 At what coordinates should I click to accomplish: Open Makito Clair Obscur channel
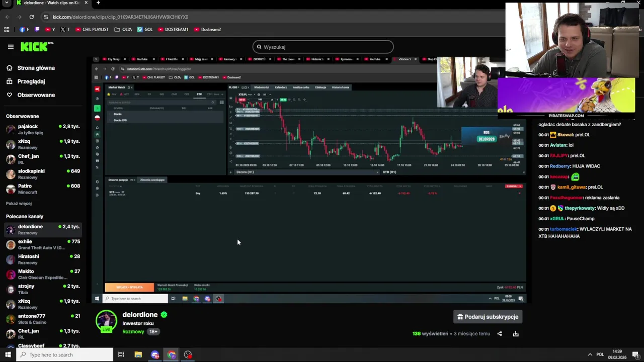click(43, 274)
